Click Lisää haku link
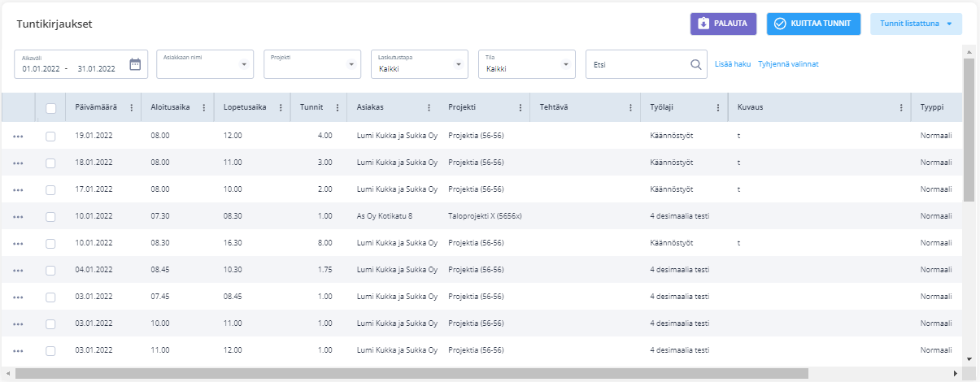The image size is (980, 382). click(x=733, y=64)
